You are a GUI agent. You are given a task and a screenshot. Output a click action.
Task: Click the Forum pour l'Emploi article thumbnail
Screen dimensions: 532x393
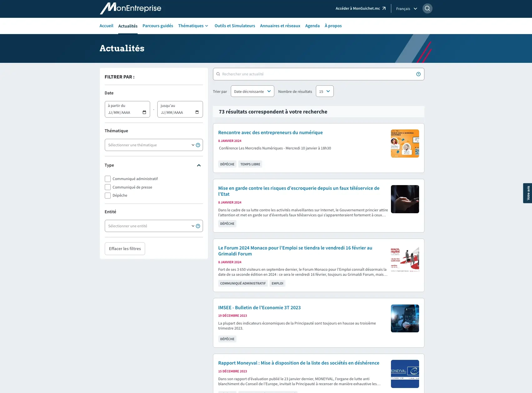point(405,259)
